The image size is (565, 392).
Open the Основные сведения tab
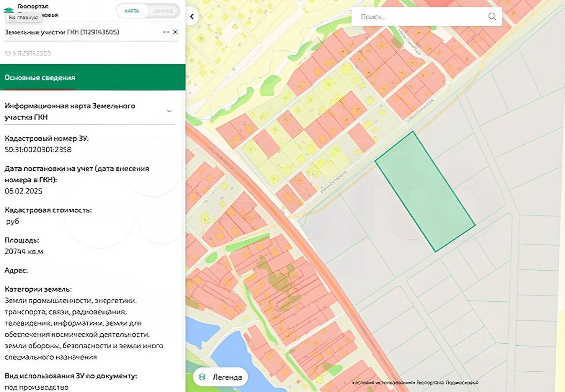40,78
